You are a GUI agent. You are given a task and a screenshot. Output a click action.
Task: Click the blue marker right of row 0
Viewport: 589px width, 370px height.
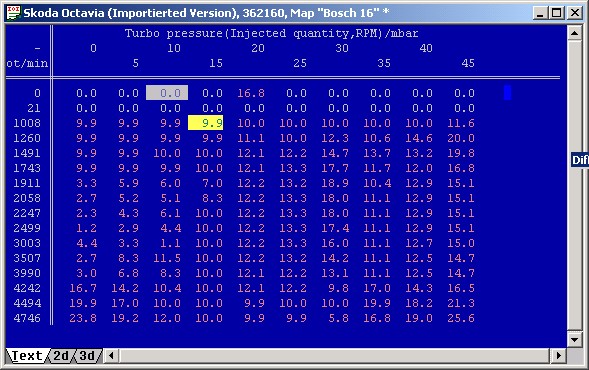[x=507, y=93]
